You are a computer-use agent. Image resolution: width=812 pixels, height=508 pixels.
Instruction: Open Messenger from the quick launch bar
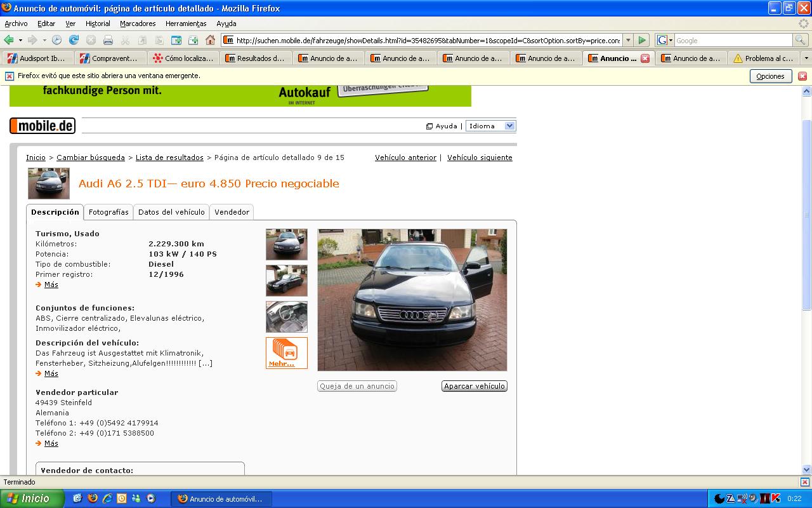(136, 498)
